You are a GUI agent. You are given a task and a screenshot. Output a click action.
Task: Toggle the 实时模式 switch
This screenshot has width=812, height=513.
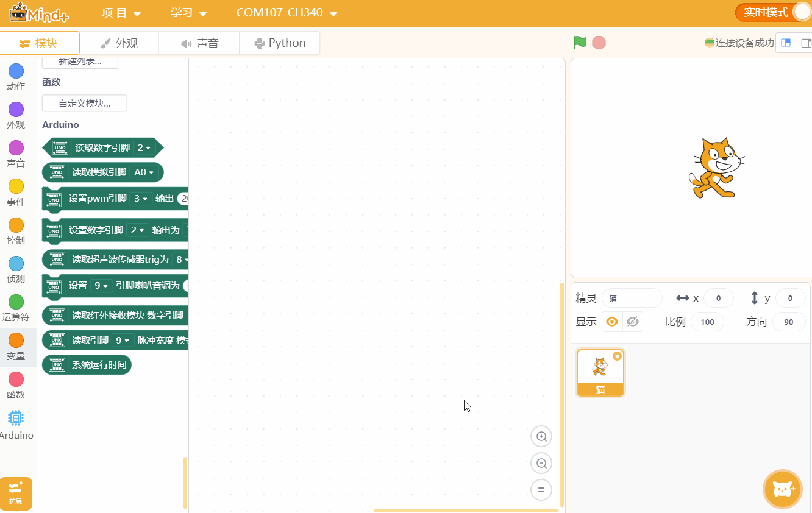click(773, 12)
